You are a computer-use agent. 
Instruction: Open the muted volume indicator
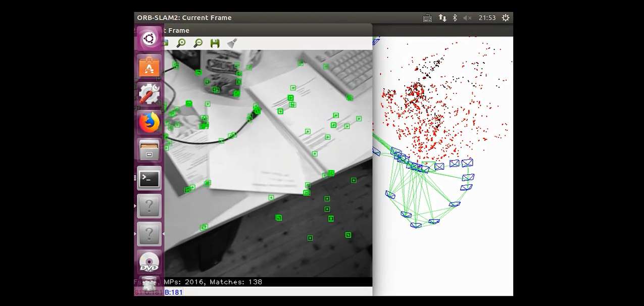pos(467,18)
